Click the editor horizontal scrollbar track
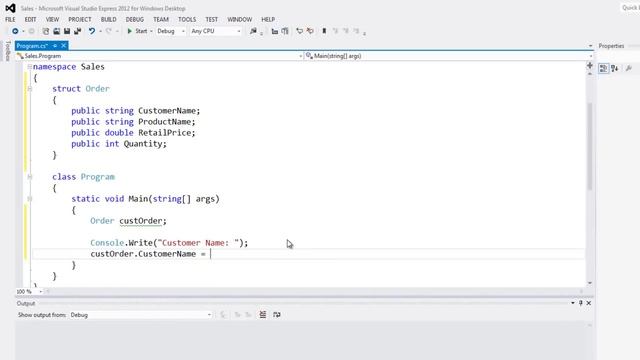 (314, 291)
